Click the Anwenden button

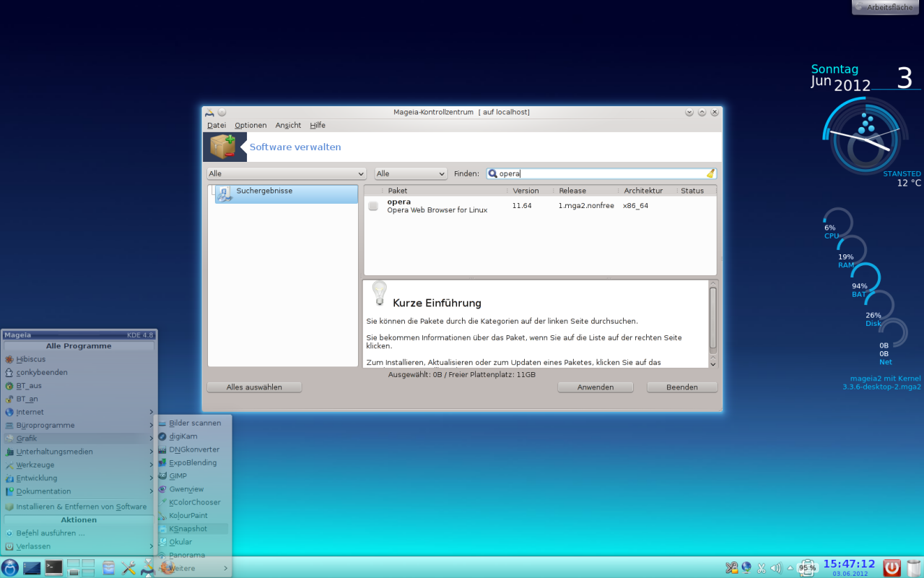click(596, 387)
